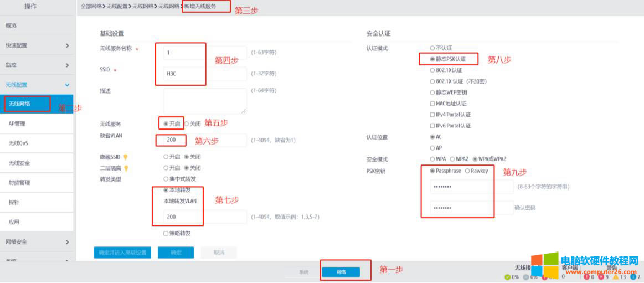Click the light bulb hint beside 二层隔离

click(126, 168)
